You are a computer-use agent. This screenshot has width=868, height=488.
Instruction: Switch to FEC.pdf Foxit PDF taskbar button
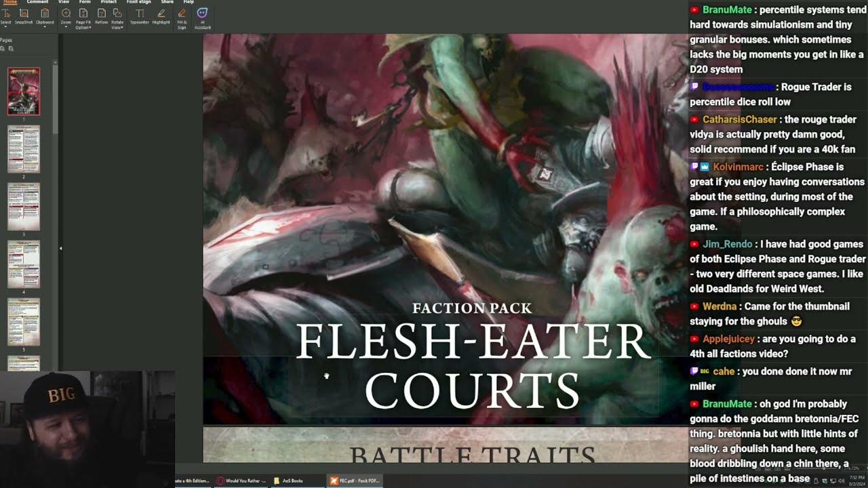[355, 481]
